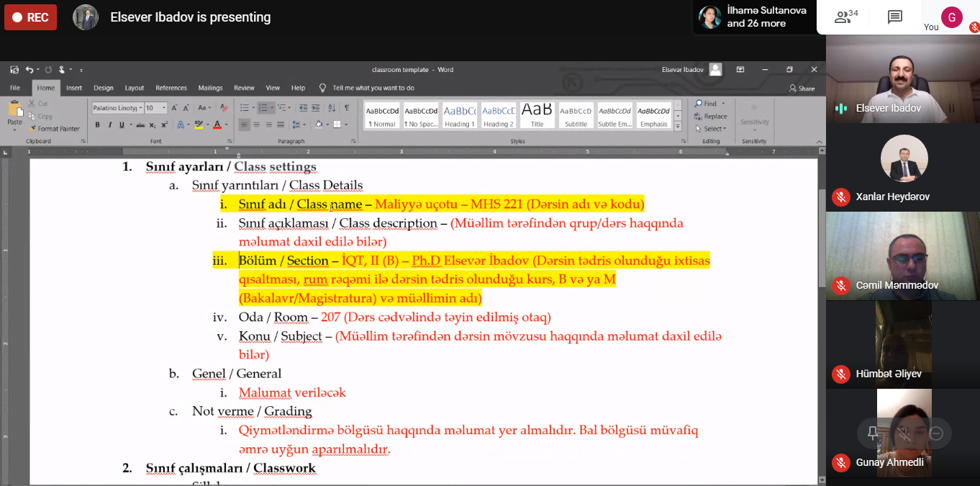This screenshot has width=980, height=486.
Task: Click Elsevar Ibadov account avatar in Word
Action: (715, 69)
